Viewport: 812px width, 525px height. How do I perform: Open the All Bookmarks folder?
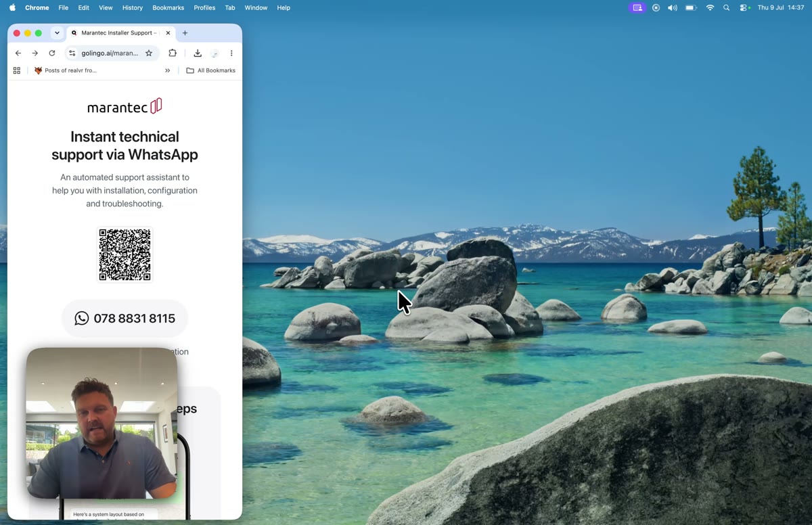(x=210, y=70)
